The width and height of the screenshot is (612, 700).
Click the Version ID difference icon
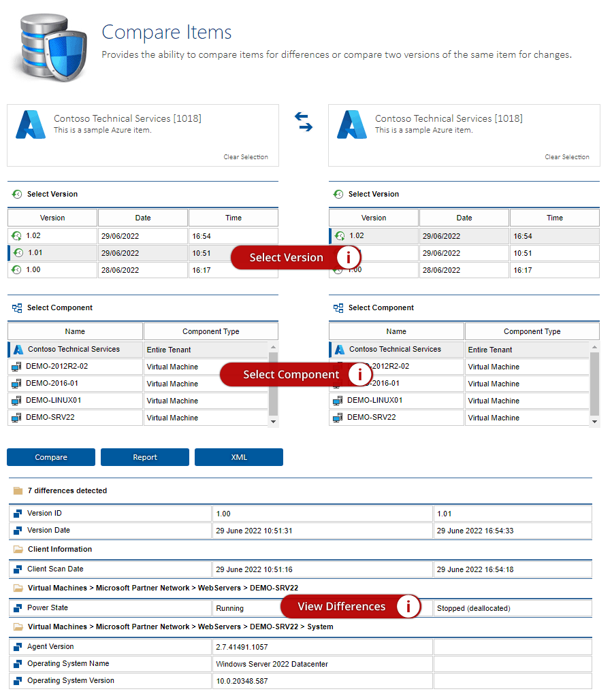click(x=18, y=514)
